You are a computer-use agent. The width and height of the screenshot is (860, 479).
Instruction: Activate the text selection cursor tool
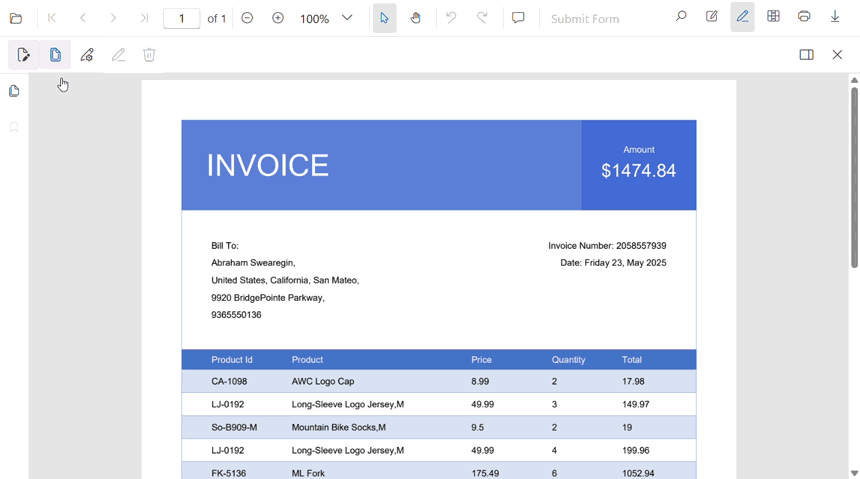tap(385, 18)
